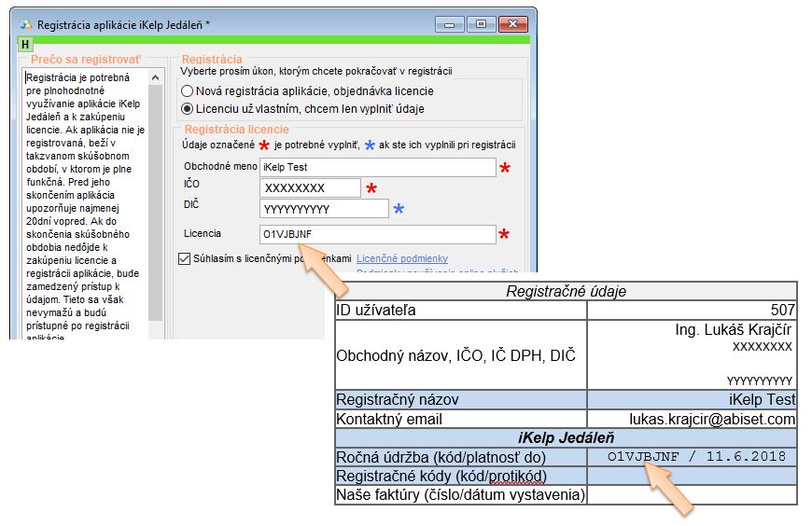
Task: Maximize the registration window
Action: click(482, 23)
